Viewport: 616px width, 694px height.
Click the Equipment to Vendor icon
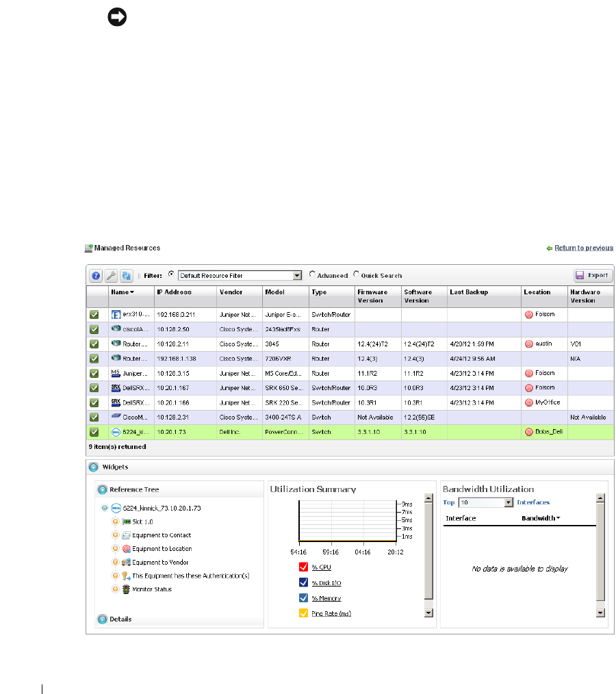tap(126, 563)
